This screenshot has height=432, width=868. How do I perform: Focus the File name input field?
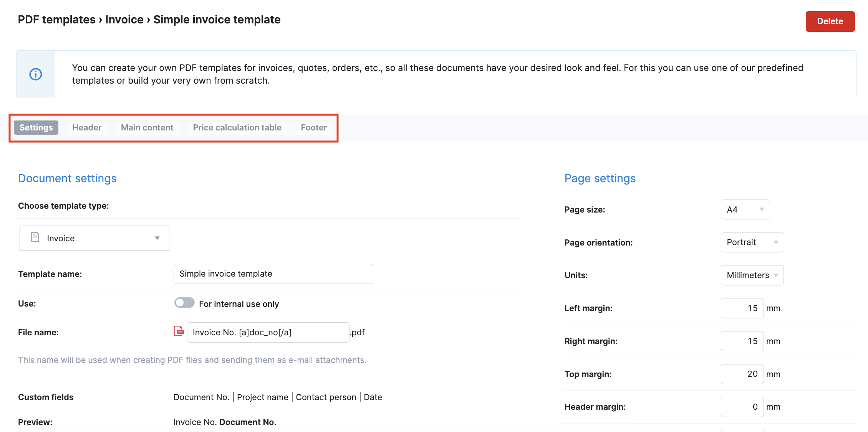click(268, 333)
